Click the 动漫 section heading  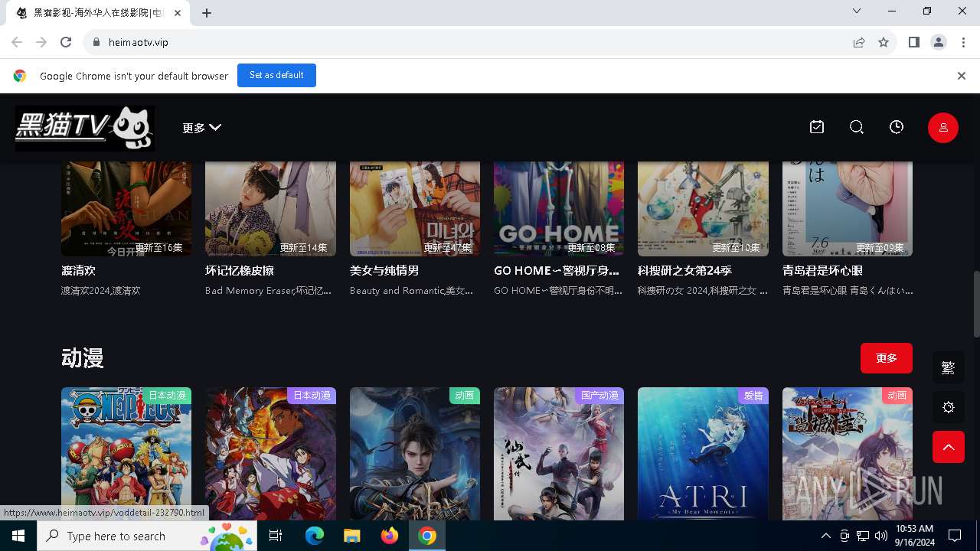click(83, 358)
